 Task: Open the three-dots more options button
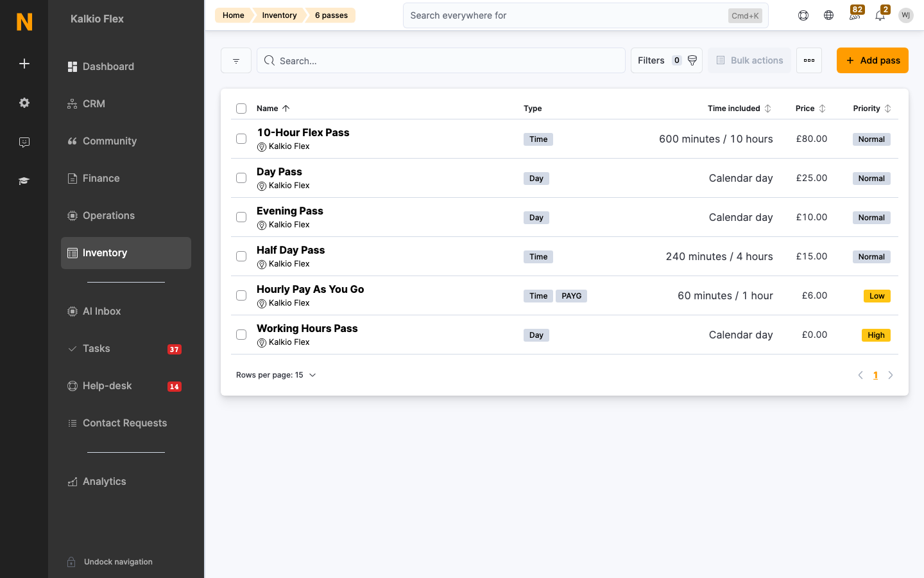click(809, 60)
